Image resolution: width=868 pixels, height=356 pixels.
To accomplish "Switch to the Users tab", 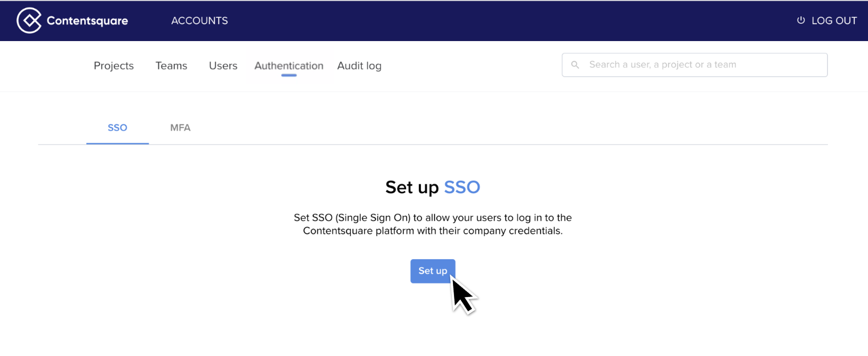I will coord(223,66).
